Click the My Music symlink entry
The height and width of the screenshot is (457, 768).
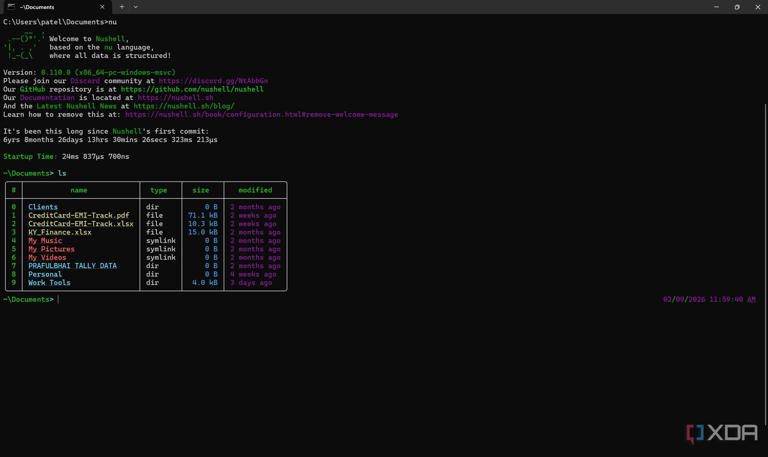[x=45, y=241]
